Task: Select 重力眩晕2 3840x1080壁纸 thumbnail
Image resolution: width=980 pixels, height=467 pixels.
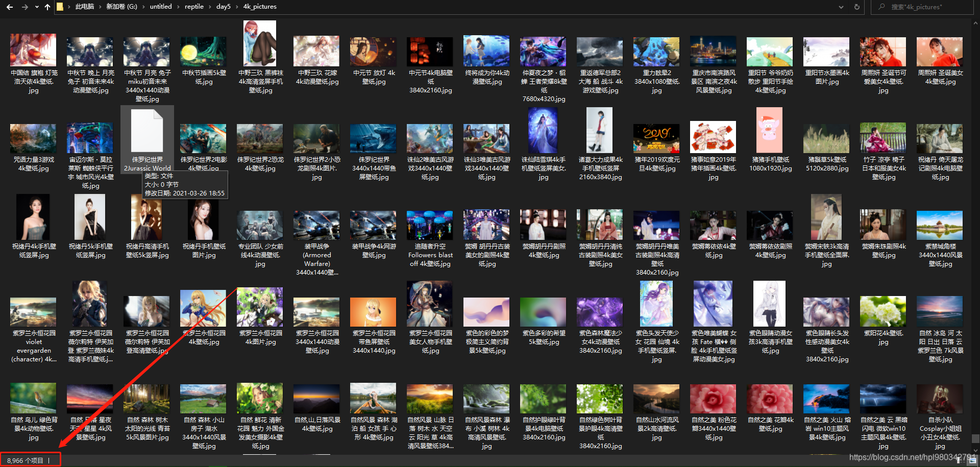Action: tap(656, 52)
